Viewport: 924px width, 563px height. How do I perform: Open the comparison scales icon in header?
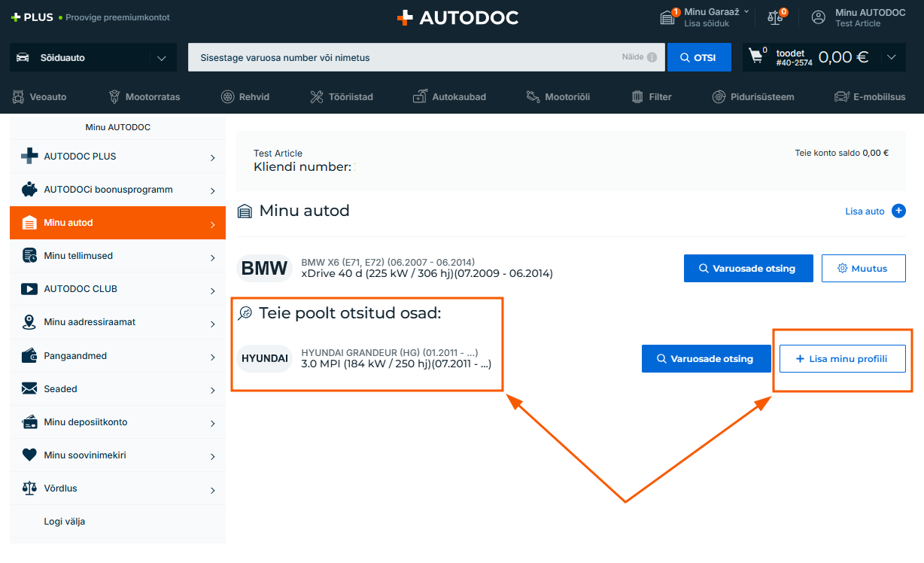774,17
